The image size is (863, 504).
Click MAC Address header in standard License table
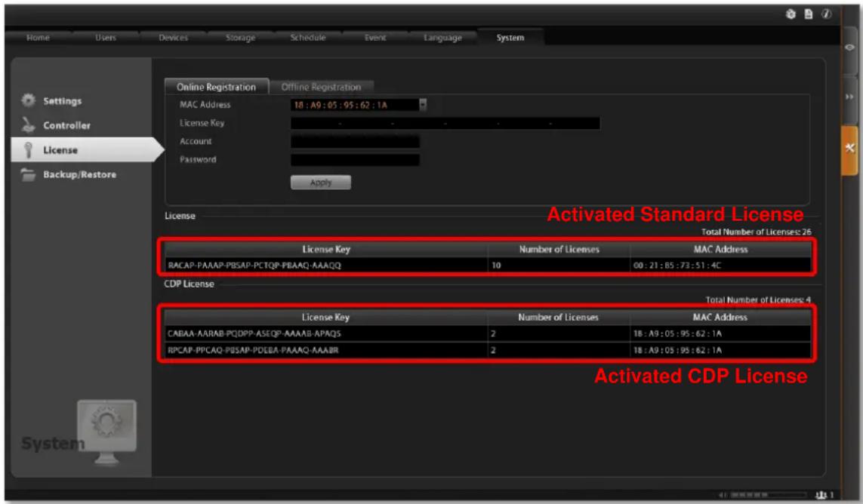click(x=720, y=249)
